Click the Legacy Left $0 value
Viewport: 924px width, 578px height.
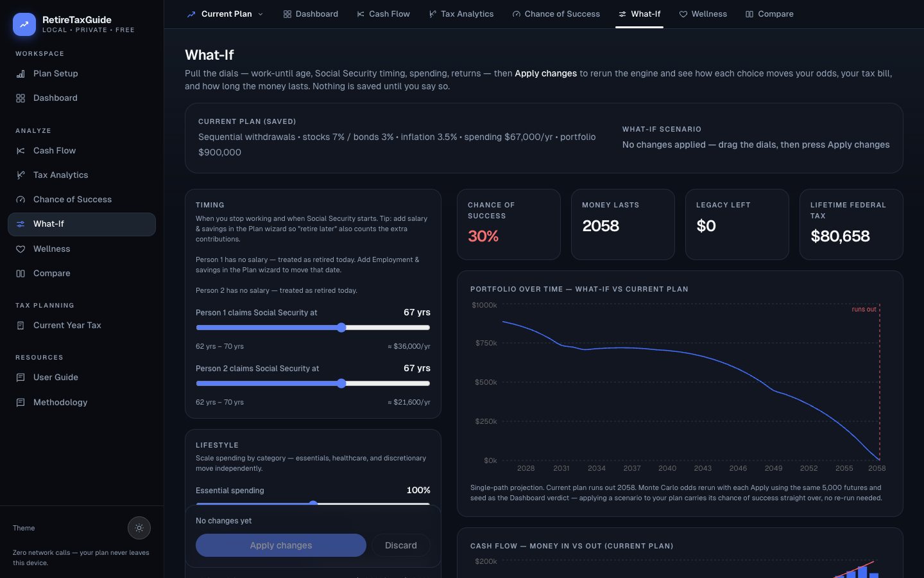point(706,226)
